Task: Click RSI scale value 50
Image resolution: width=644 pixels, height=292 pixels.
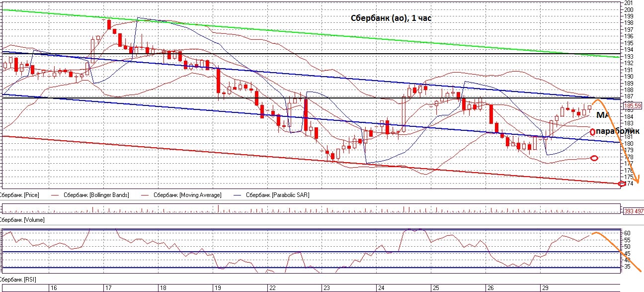Action: [628, 246]
